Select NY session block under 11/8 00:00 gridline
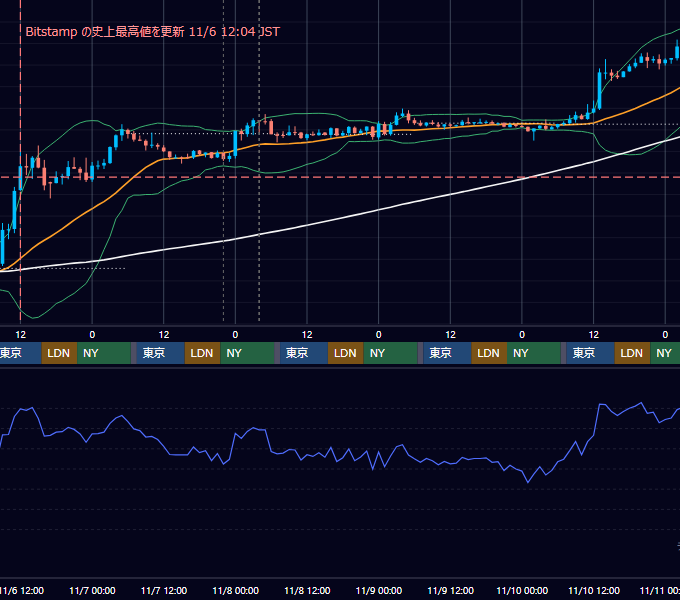 click(x=247, y=353)
